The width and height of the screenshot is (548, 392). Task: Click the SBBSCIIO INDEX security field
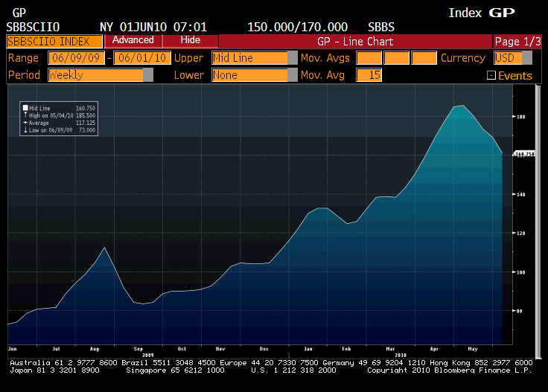point(54,41)
